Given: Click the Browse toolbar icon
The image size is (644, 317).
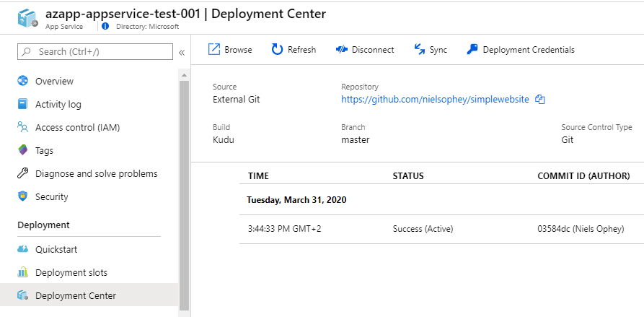Looking at the screenshot, I should click(214, 49).
